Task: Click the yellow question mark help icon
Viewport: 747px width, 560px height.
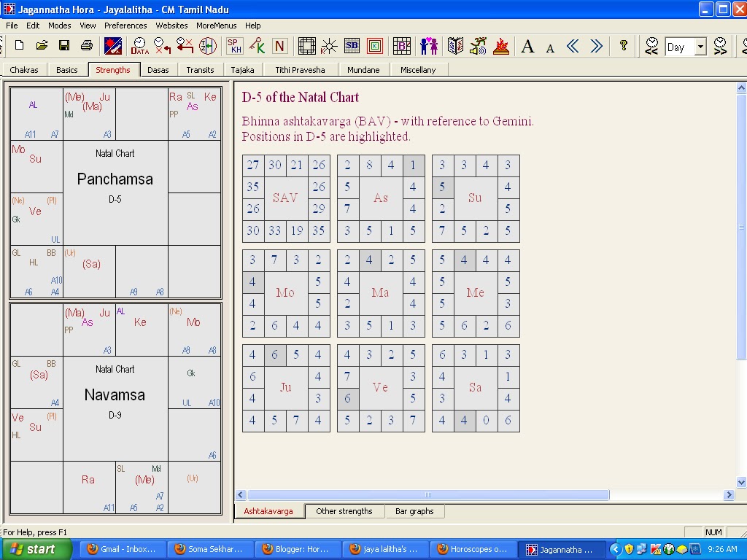Action: click(623, 46)
